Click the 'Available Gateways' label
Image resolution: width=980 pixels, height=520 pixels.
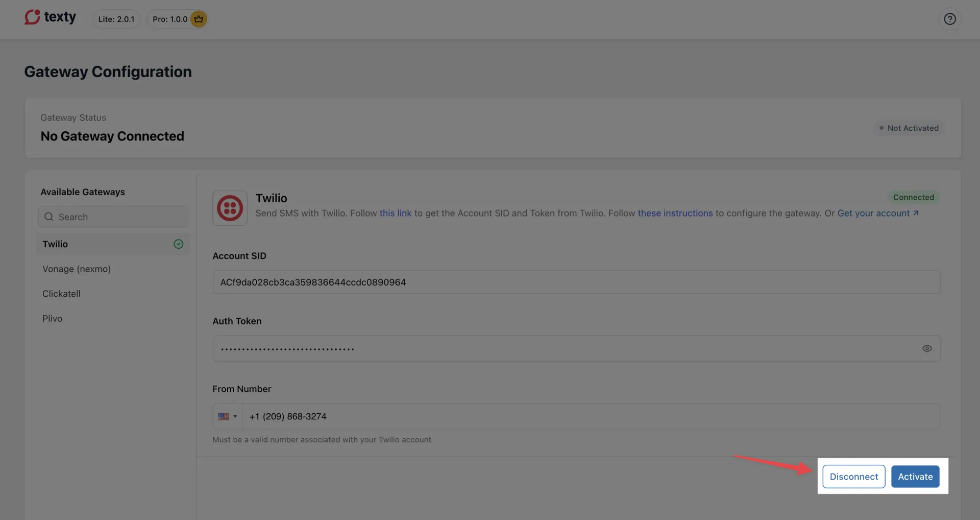83,192
